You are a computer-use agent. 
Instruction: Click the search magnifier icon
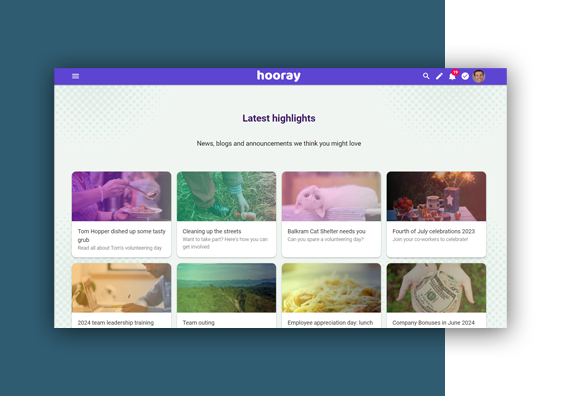click(x=426, y=76)
